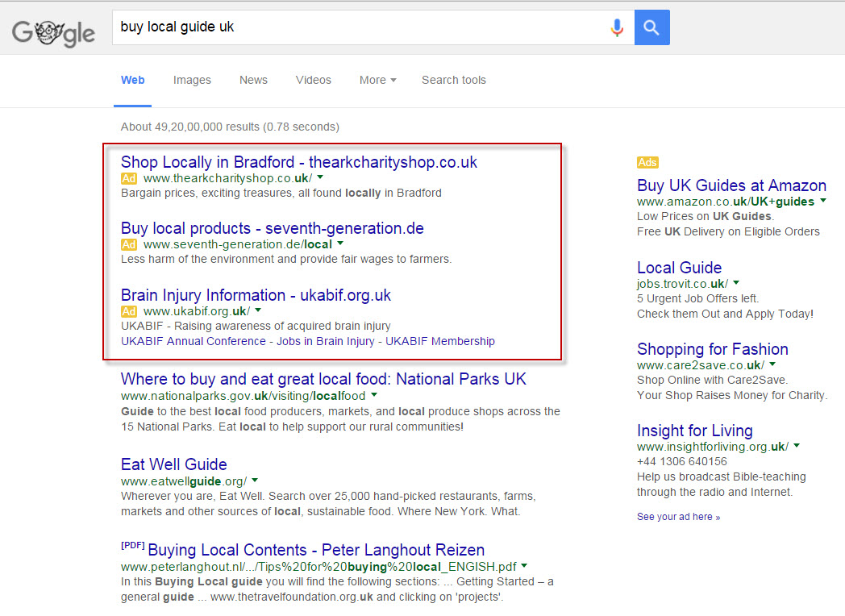Click www.thearkcharityshop.co.uk/ URL text
Screen dimensions: 845x616
pos(227,178)
